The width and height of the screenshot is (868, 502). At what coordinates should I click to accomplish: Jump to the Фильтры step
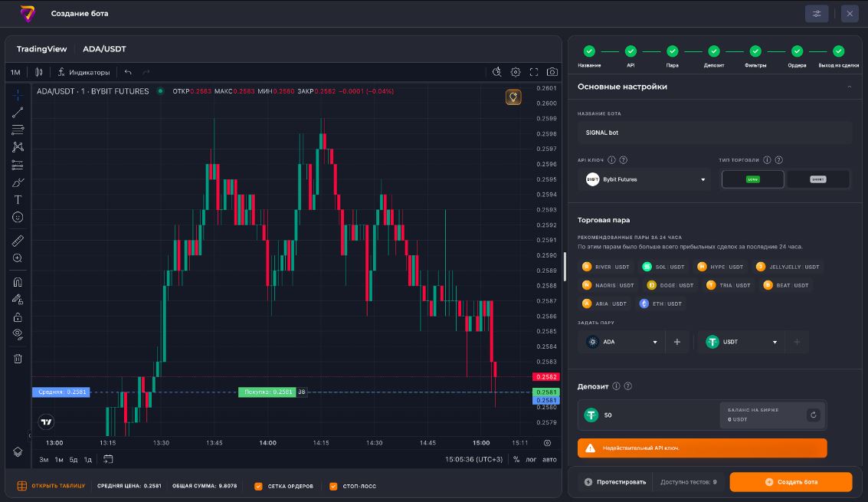coord(755,51)
